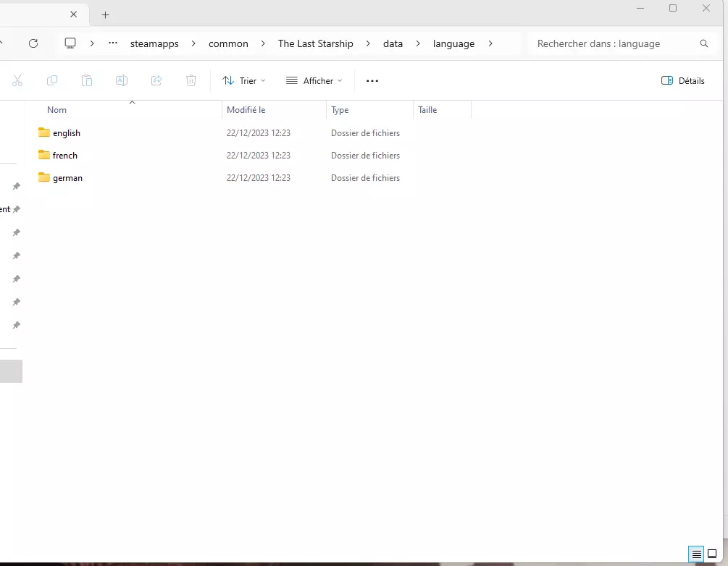The image size is (728, 566).
Task: Sort by Type column header
Action: pyautogui.click(x=340, y=110)
